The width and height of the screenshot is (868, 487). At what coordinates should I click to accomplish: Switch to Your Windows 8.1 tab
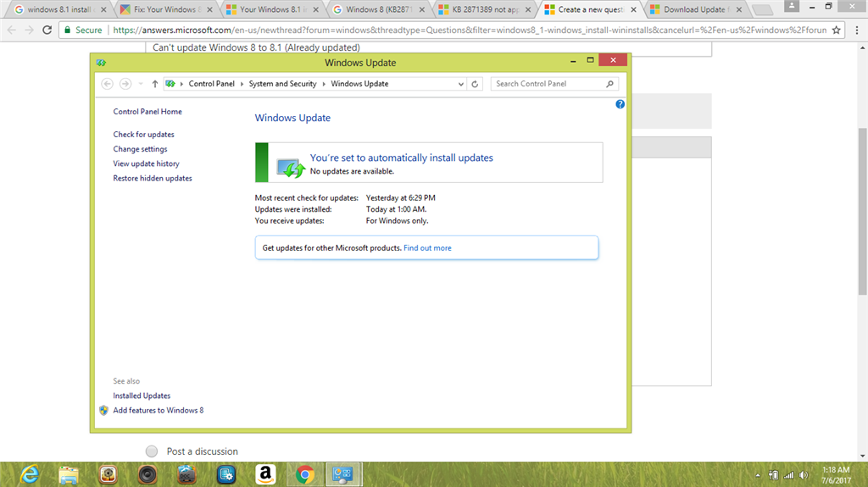272,9
